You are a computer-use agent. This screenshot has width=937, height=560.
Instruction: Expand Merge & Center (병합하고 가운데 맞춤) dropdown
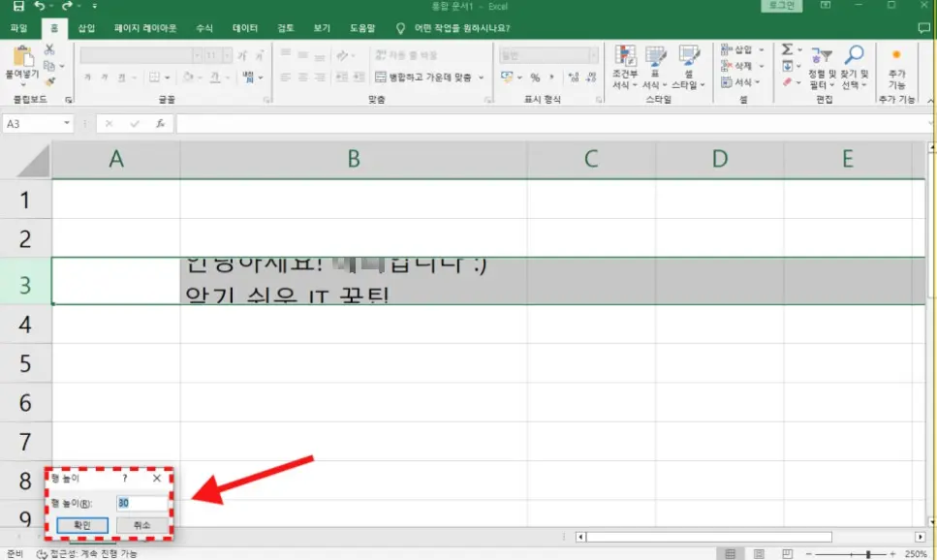[481, 78]
